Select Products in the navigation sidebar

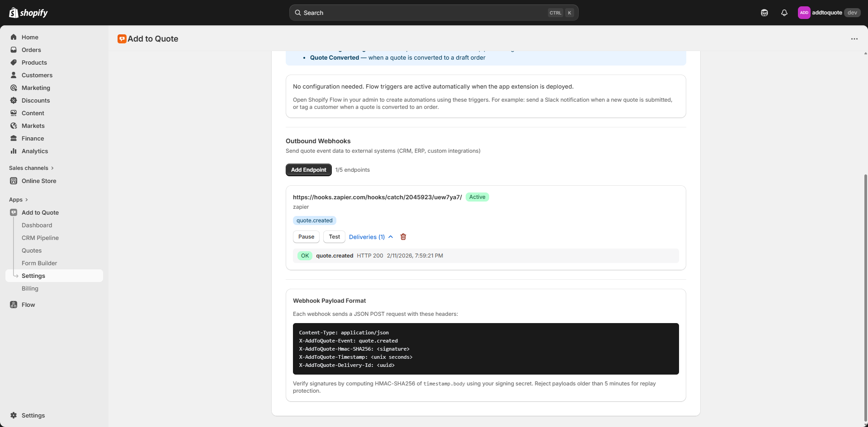click(x=34, y=62)
